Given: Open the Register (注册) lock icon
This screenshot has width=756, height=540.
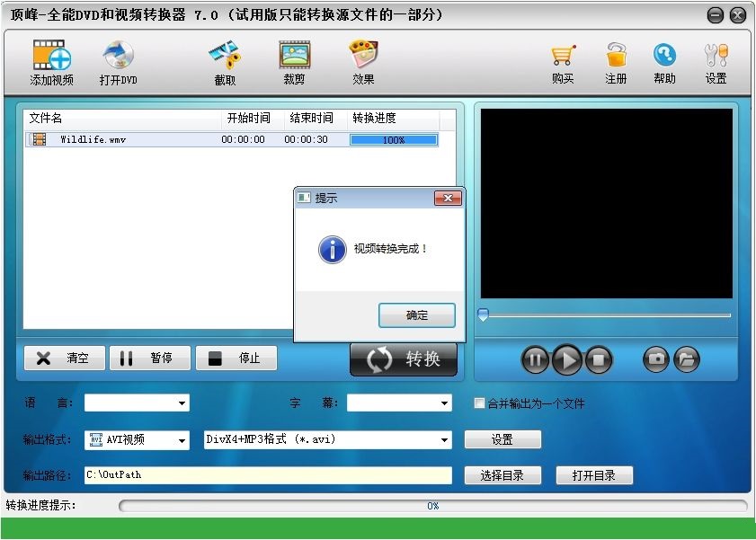Looking at the screenshot, I should pos(616,57).
